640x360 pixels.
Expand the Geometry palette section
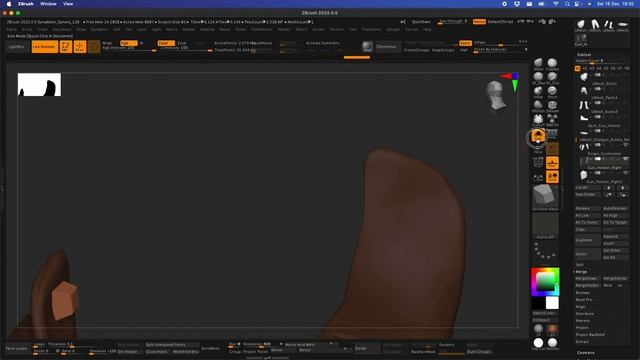coord(586,352)
